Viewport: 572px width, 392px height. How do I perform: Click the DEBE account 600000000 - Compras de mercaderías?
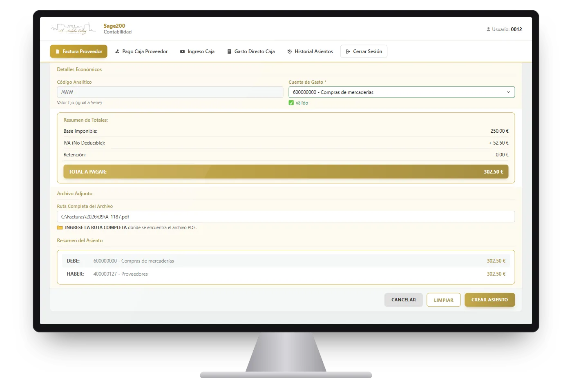coord(134,261)
